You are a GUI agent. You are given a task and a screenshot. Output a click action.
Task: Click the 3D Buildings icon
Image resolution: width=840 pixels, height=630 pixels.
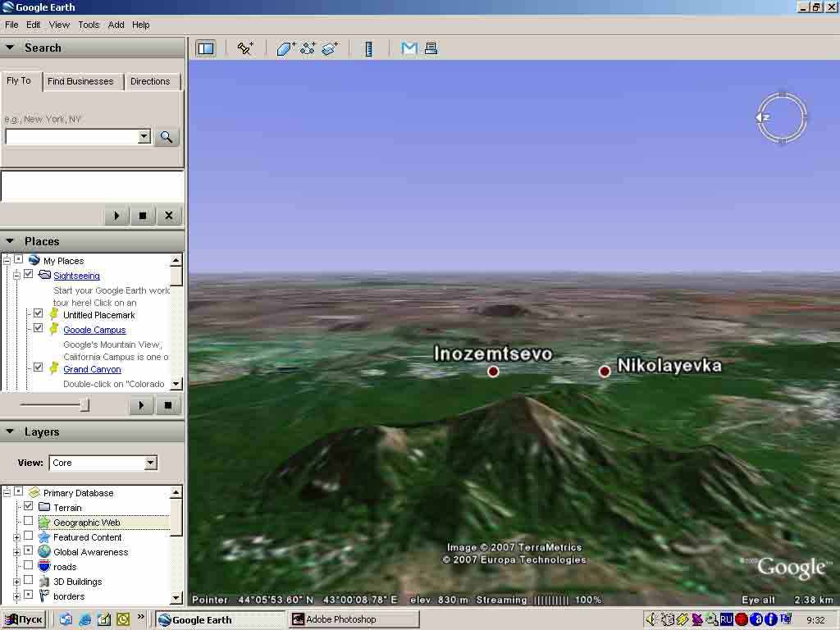(x=44, y=582)
